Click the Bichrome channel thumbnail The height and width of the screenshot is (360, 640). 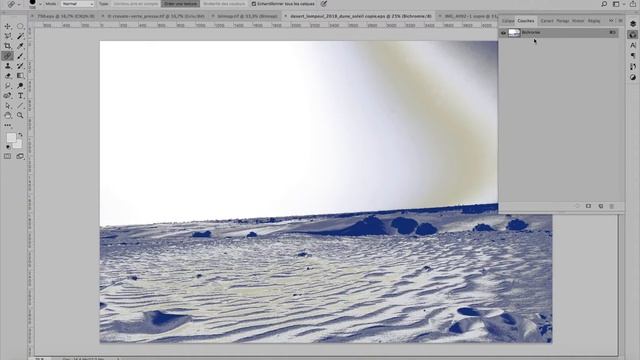(514, 33)
